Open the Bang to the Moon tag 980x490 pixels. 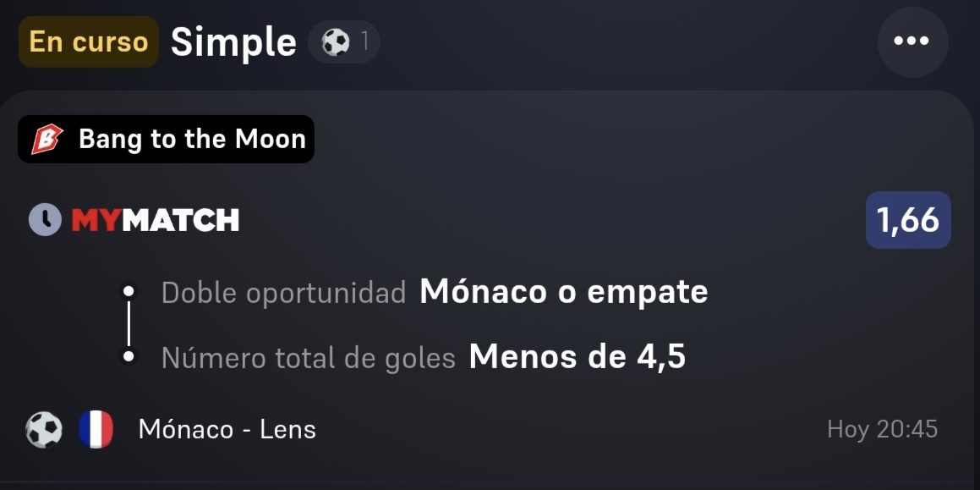pos(166,139)
